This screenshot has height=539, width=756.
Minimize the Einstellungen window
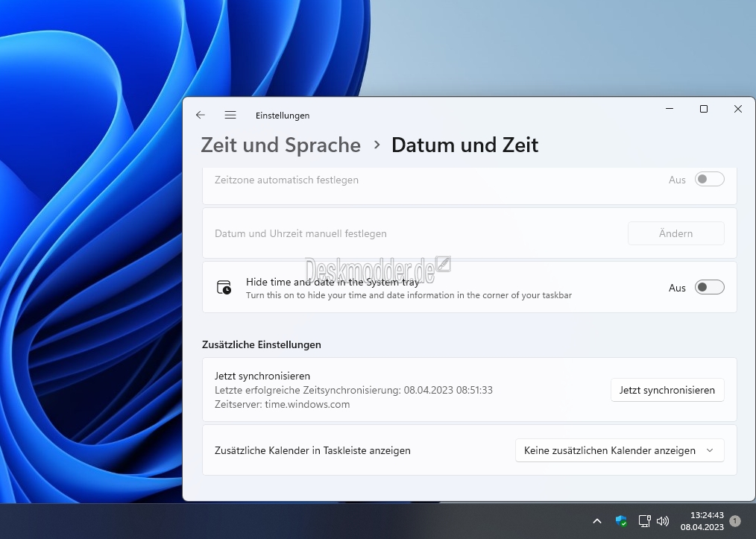(670, 109)
